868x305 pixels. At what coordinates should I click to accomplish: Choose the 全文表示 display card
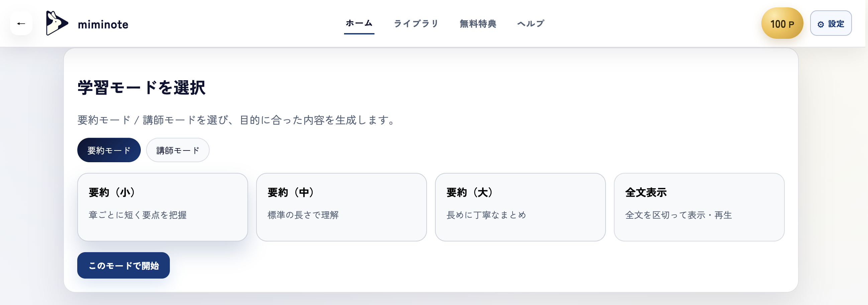[700, 207]
